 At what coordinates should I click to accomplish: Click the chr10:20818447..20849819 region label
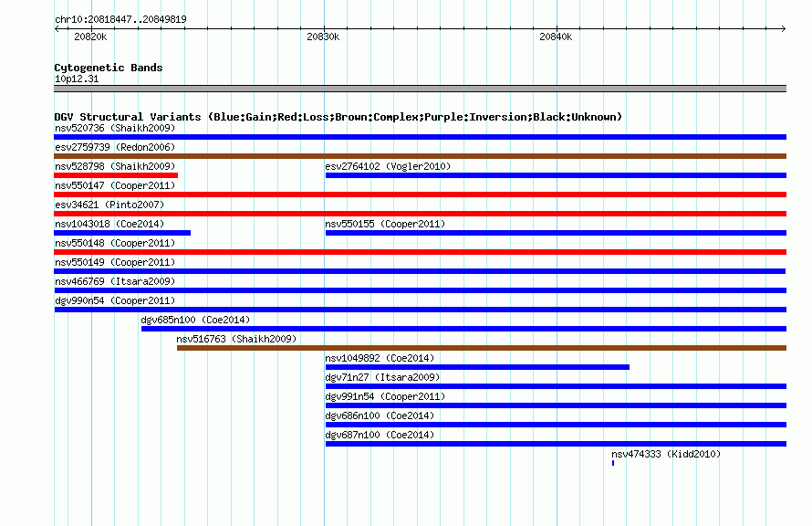coord(120,19)
